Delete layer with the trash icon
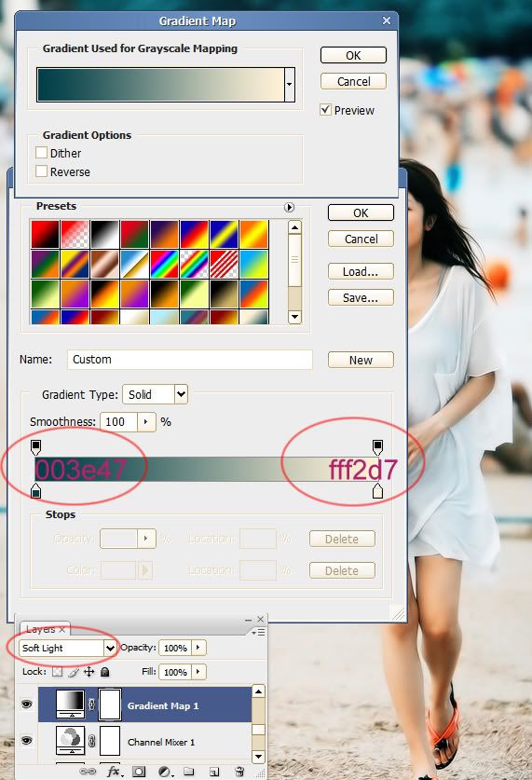This screenshot has height=780, width=532. pos(239,772)
